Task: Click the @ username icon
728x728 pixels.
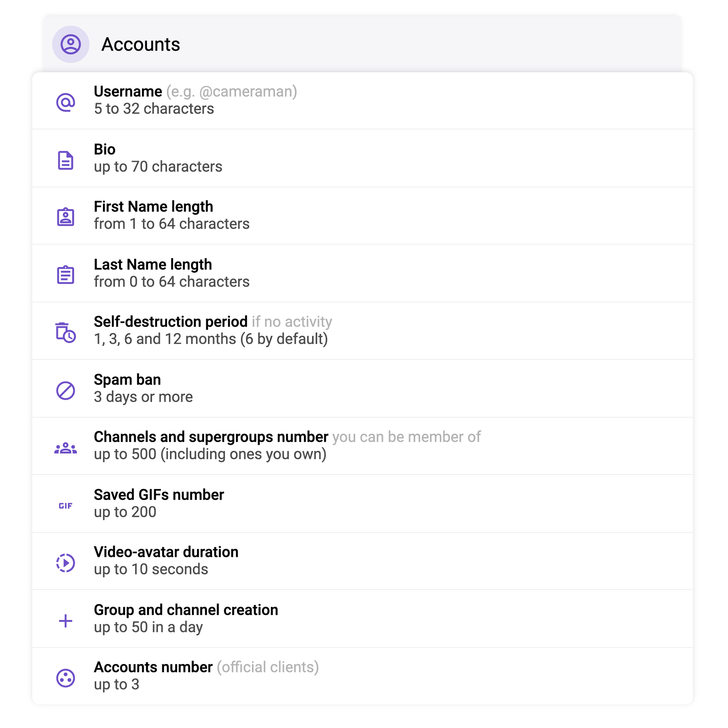Action: (66, 102)
